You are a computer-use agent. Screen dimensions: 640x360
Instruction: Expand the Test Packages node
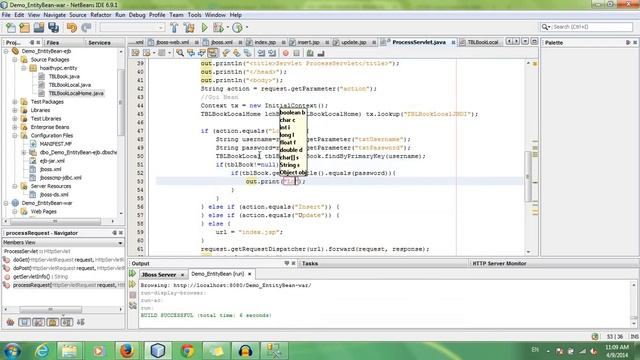tap(15, 102)
